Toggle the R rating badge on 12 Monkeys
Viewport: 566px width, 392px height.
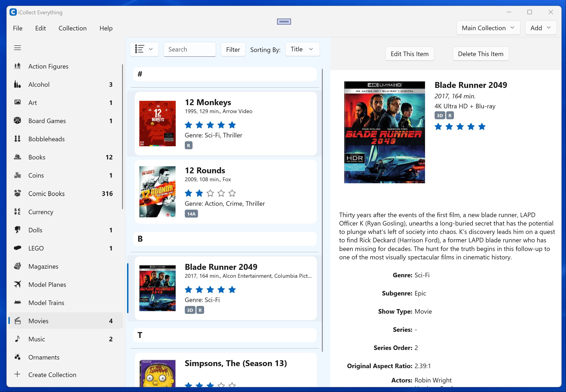pos(188,145)
